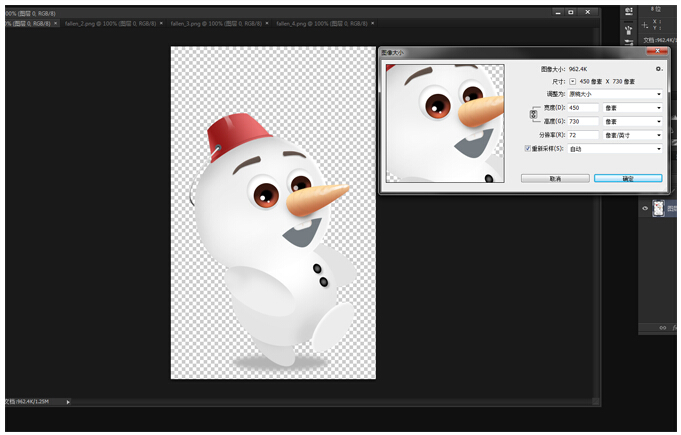Viewport: 681px width, 435px height.
Task: Click the link layers icon at panel bottom
Action: coord(663,328)
